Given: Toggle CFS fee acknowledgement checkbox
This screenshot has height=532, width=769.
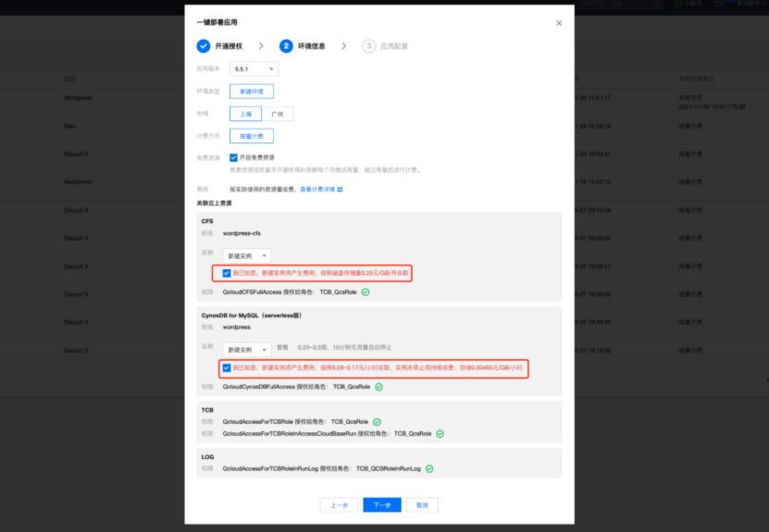Looking at the screenshot, I should click(226, 273).
